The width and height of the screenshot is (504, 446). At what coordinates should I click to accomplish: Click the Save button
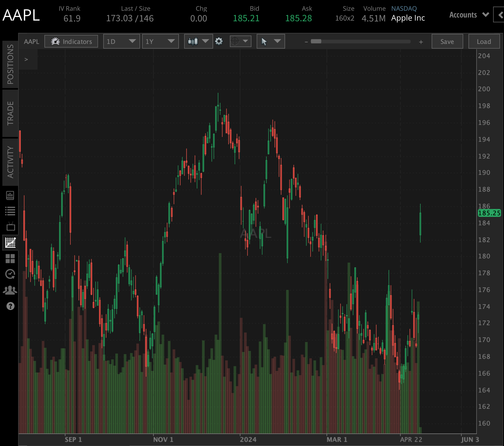447,41
